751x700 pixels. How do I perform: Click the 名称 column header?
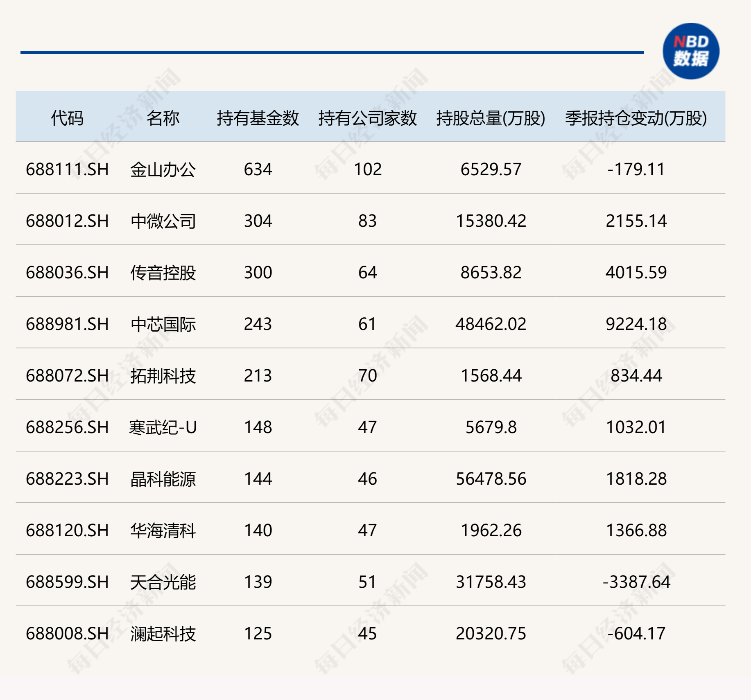(163, 118)
